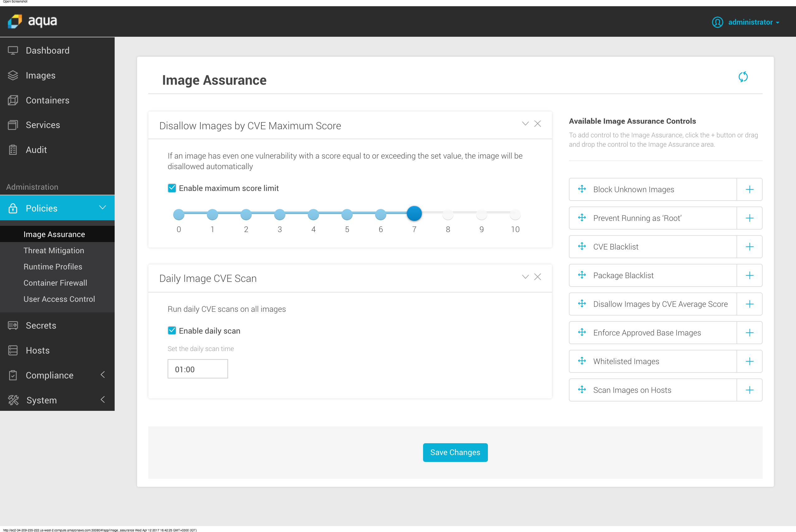Collapse the Daily Image CVE Scan section

[525, 277]
